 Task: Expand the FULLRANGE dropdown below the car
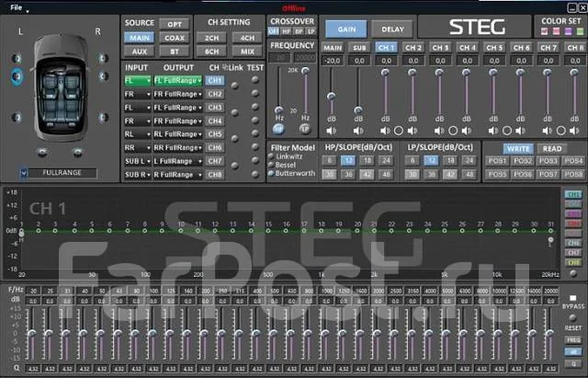pos(24,173)
